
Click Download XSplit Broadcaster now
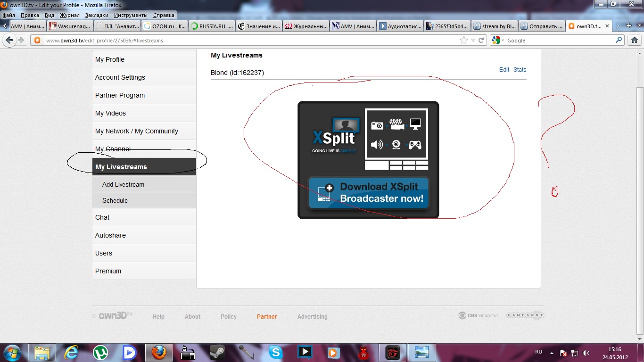tap(369, 193)
